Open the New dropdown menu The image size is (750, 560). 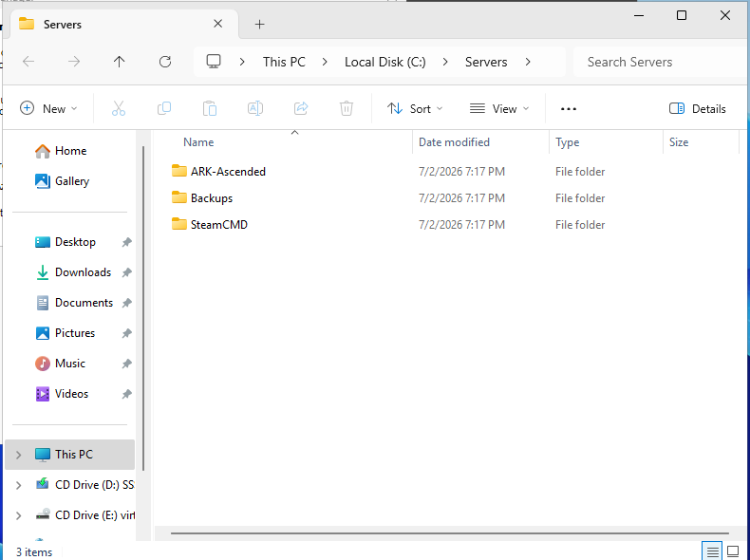coord(48,108)
